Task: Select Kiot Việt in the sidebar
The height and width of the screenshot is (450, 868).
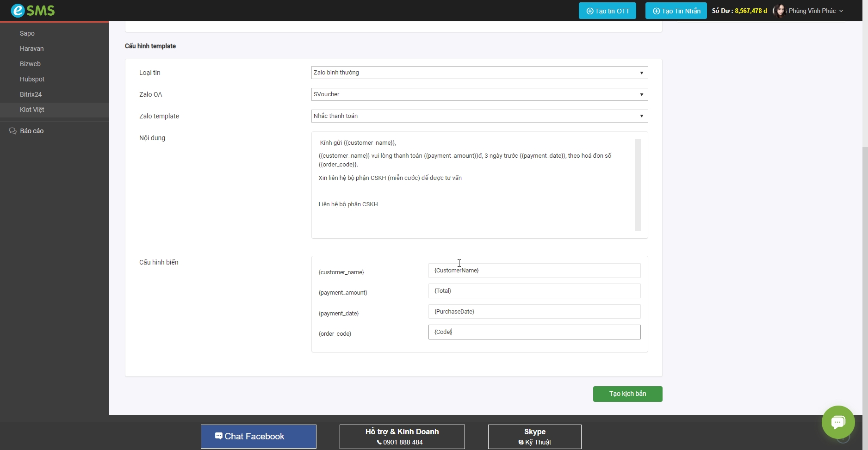Action: click(32, 110)
